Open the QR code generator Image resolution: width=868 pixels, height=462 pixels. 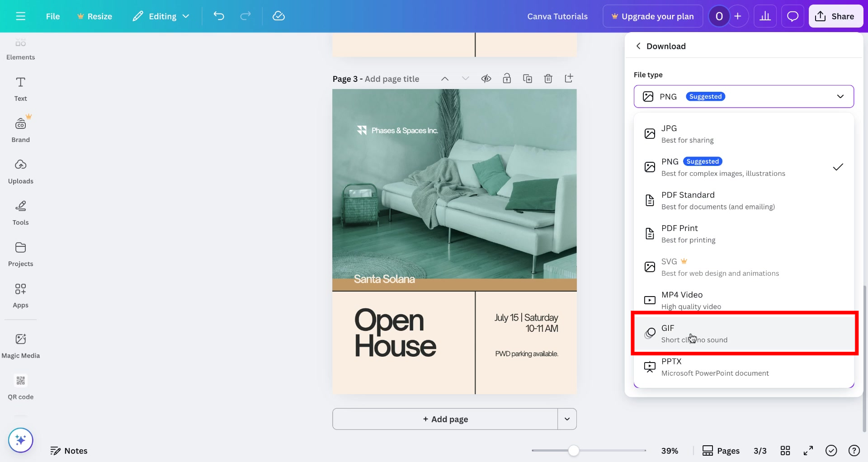[20, 387]
